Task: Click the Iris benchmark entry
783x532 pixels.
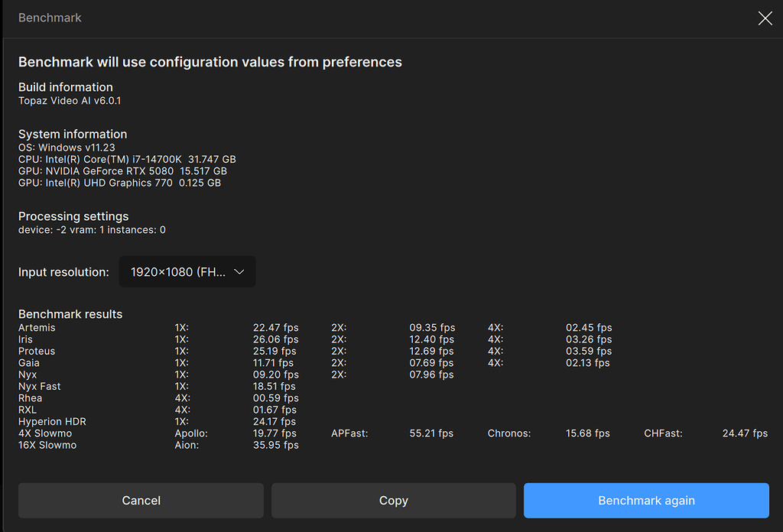Action: click(x=27, y=339)
